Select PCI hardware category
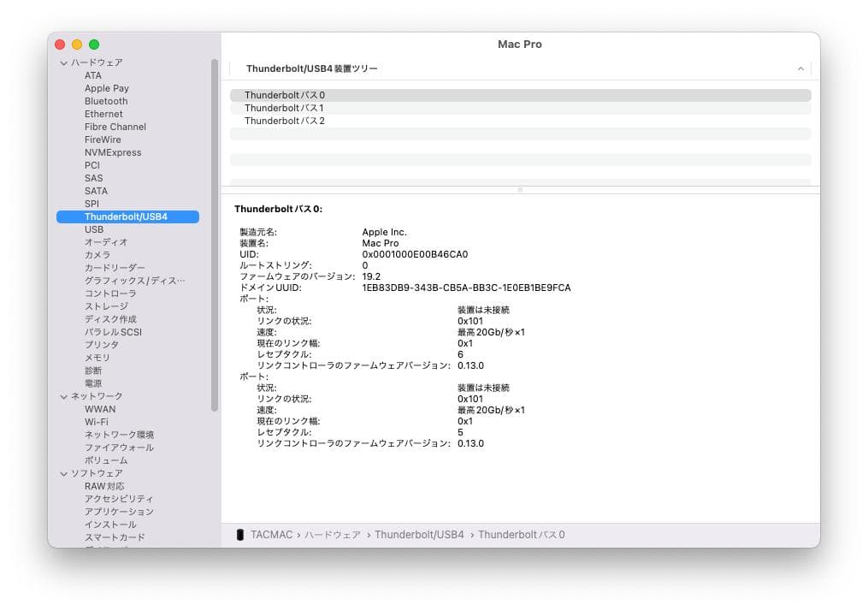 click(x=92, y=165)
